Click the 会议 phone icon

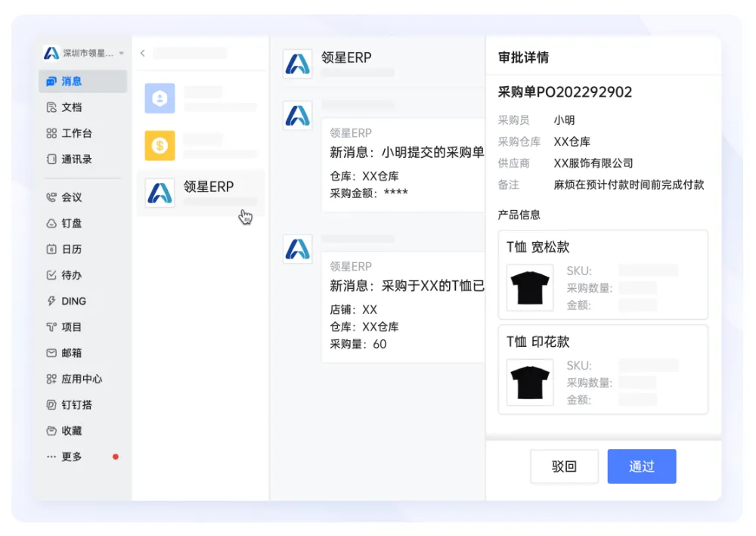click(51, 197)
